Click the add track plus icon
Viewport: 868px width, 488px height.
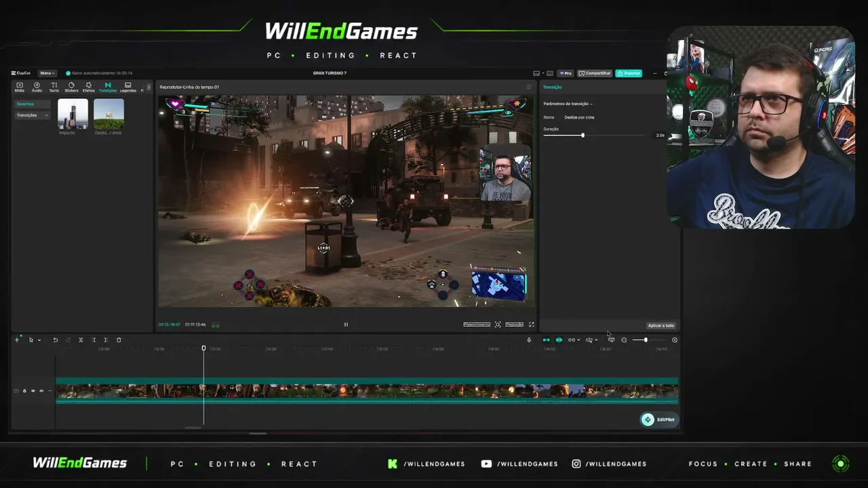click(x=17, y=340)
